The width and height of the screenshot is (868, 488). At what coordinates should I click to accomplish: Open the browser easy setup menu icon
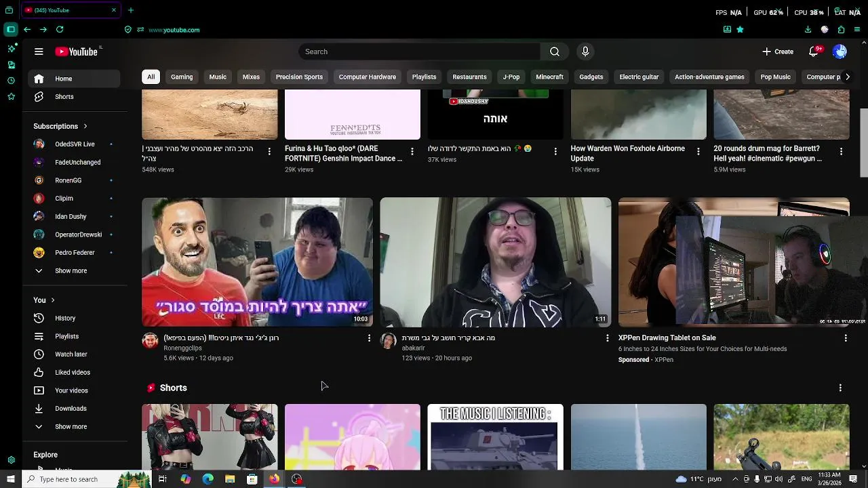tap(857, 30)
